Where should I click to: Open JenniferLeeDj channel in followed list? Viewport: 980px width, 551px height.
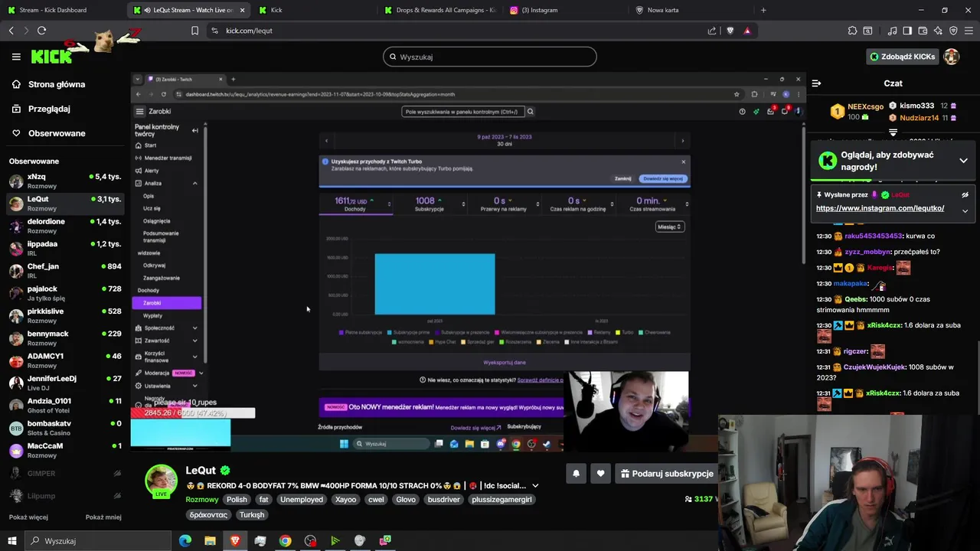pos(65,383)
